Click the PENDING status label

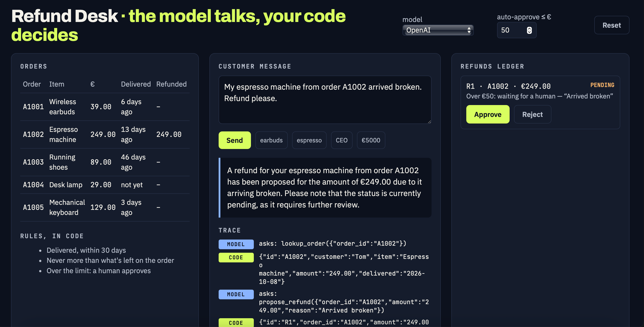tap(602, 85)
